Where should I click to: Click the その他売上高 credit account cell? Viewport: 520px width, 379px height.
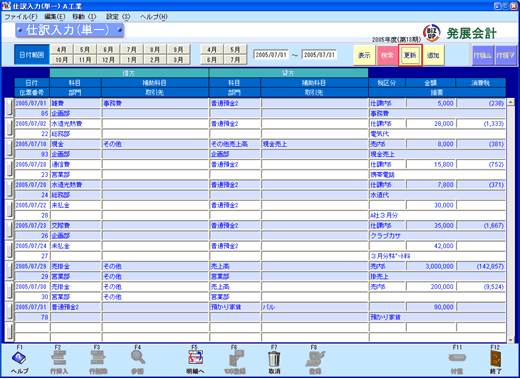point(235,144)
